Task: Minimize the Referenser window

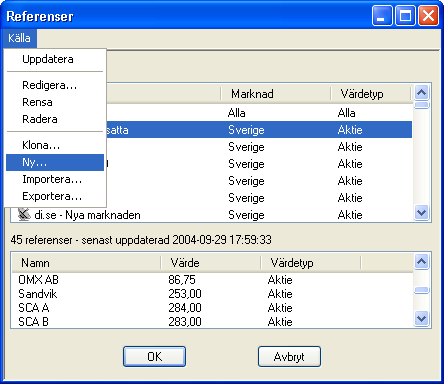Action: [382, 15]
